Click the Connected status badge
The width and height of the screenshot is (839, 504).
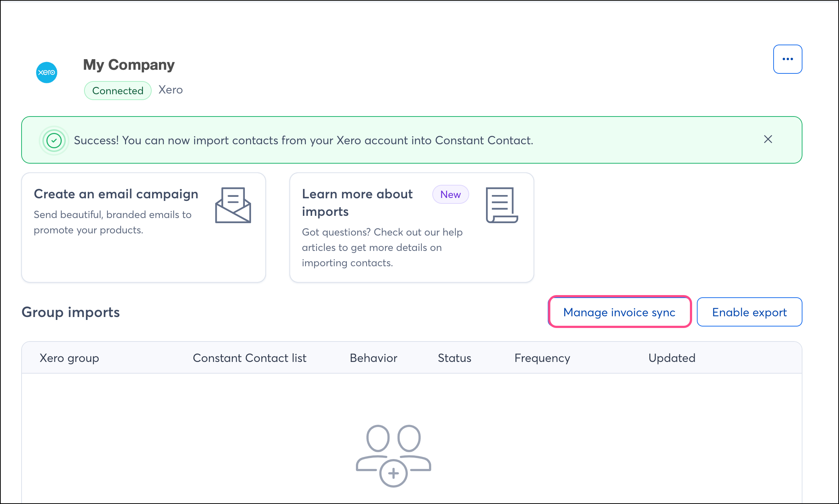click(x=118, y=91)
